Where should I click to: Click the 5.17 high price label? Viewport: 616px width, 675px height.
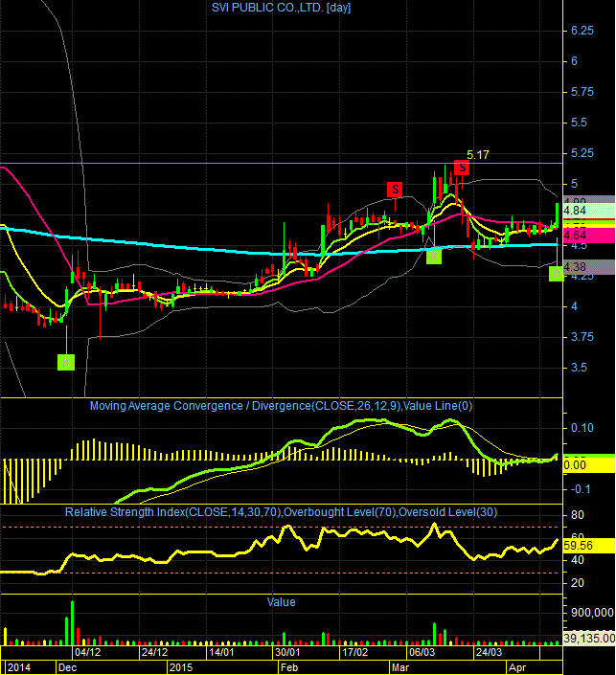coord(478,154)
